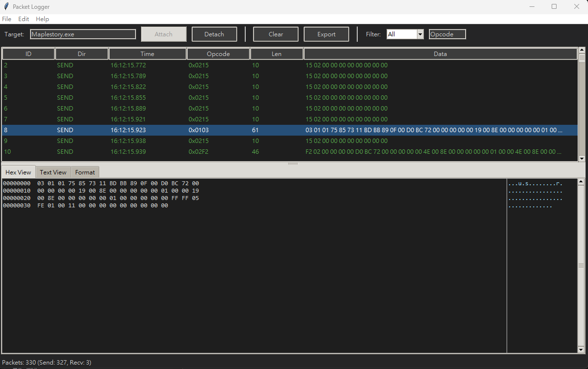This screenshot has height=369, width=588.
Task: Open the File menu
Action: click(7, 19)
